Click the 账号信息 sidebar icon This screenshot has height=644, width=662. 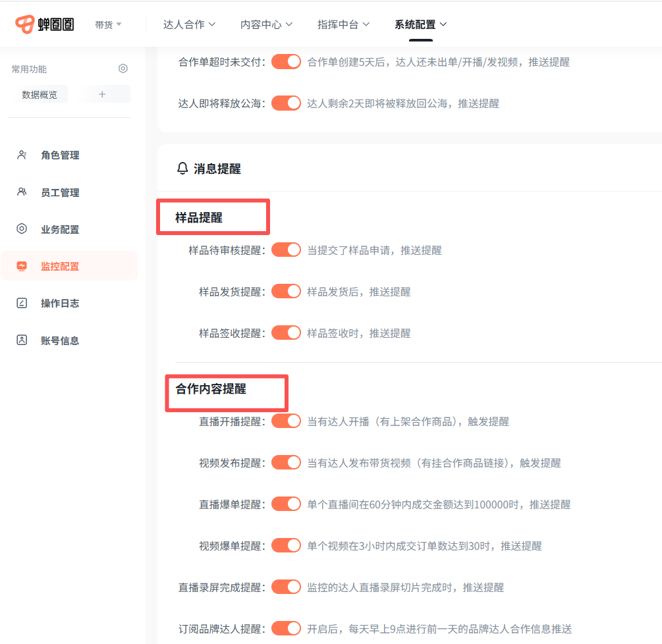[22, 340]
